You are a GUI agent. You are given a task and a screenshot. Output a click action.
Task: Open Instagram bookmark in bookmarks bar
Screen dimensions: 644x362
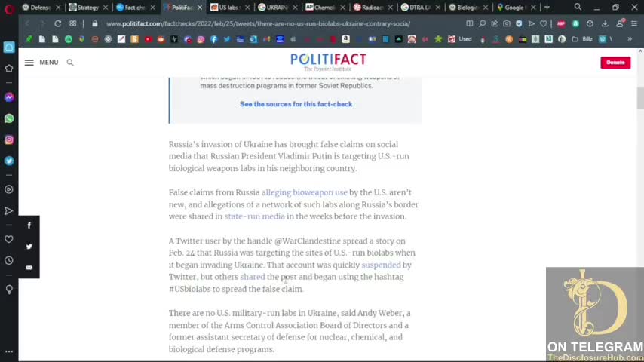201,39
